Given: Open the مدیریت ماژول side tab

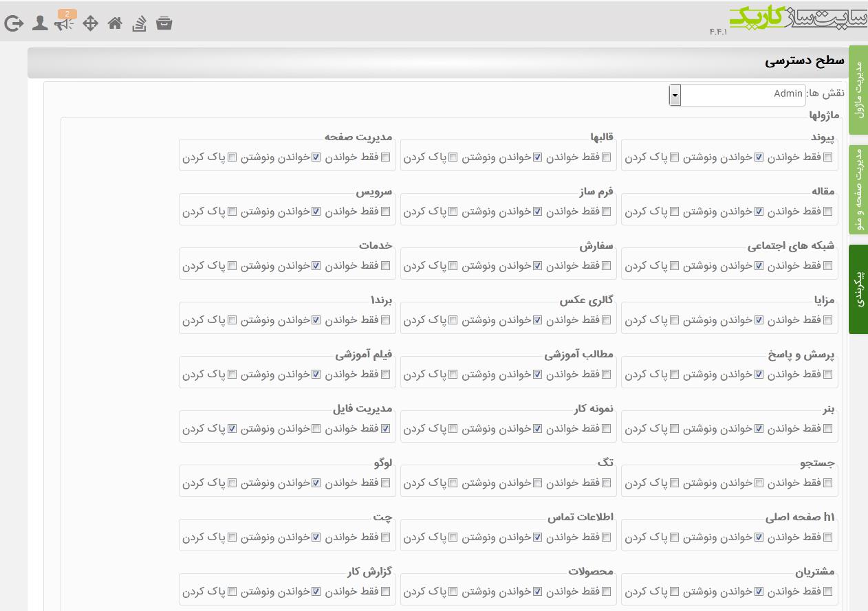Looking at the screenshot, I should pyautogui.click(x=858, y=90).
